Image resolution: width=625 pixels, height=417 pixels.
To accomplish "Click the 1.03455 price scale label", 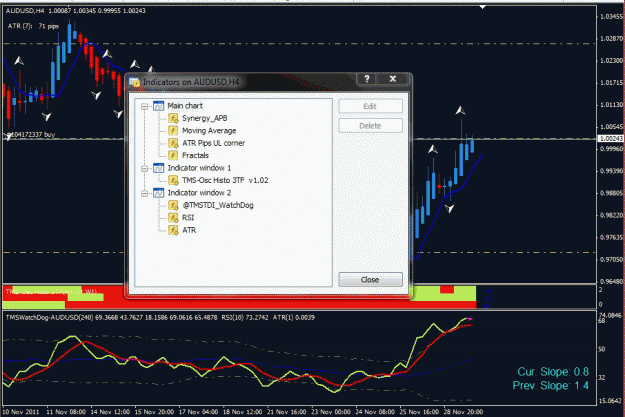I will pos(611,16).
